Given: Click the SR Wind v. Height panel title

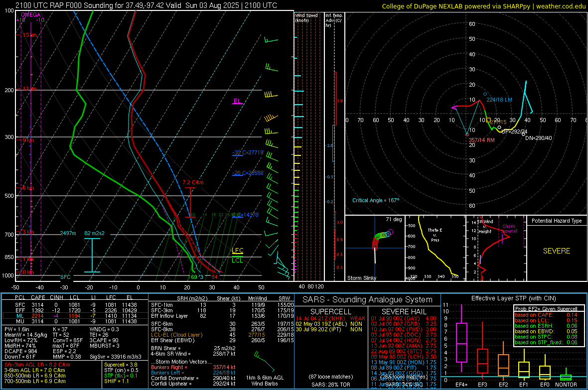Looking at the screenshot, I should pos(485,227).
